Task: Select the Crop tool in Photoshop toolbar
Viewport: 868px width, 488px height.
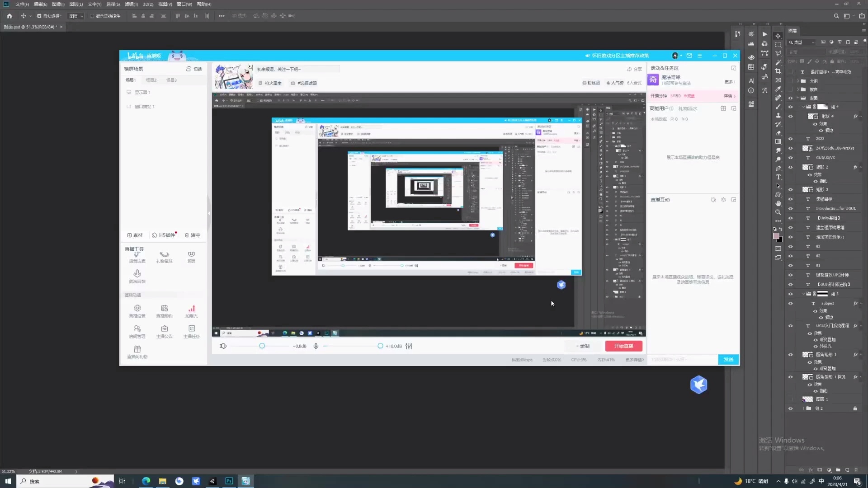Action: (778, 71)
